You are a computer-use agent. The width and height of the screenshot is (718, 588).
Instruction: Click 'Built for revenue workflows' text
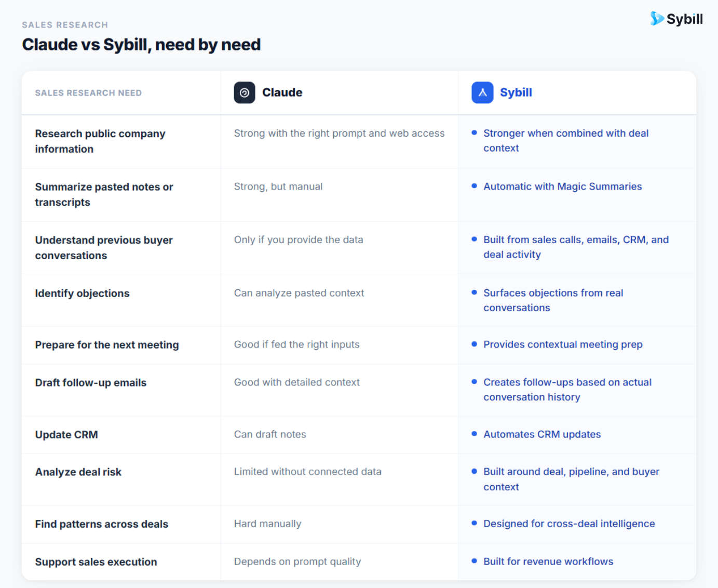(548, 562)
